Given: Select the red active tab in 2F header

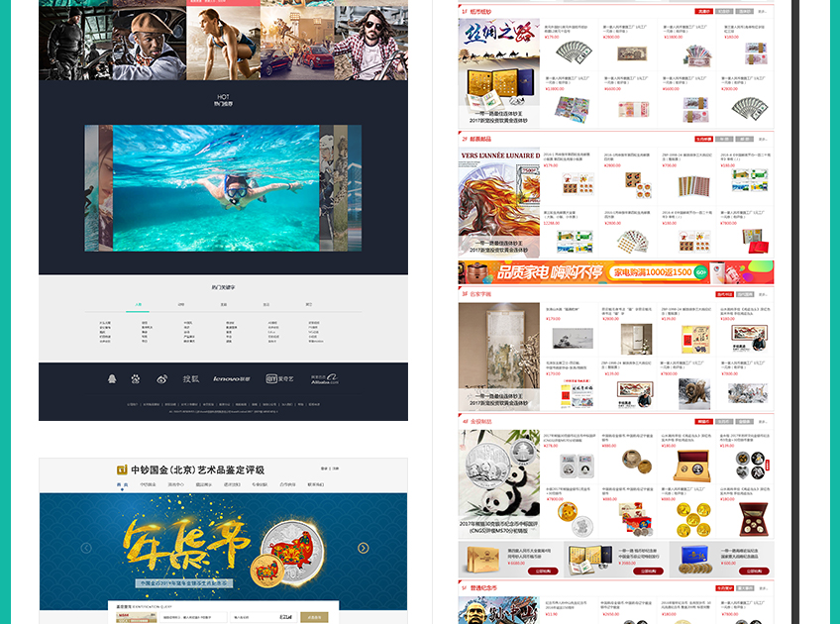Looking at the screenshot, I should pyautogui.click(x=703, y=140).
